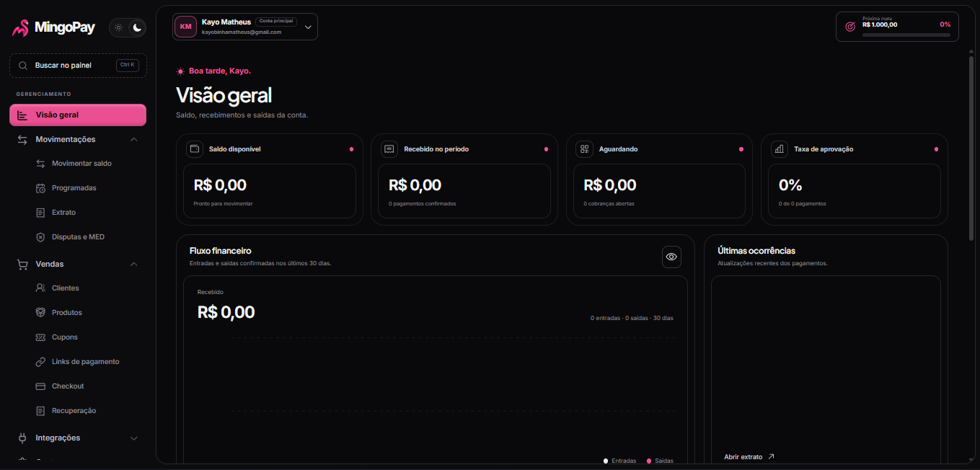Screen dimensions: 980x470
Task: Click the Recebido no período message icon
Action: 389,149
